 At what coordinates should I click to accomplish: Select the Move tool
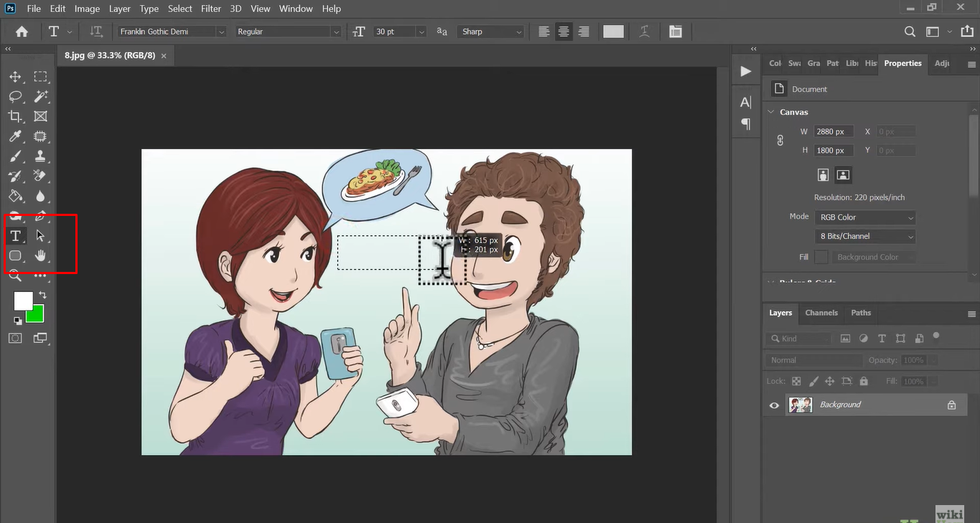(15, 77)
